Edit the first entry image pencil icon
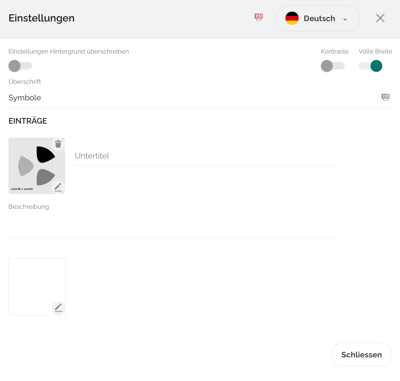 [58, 187]
